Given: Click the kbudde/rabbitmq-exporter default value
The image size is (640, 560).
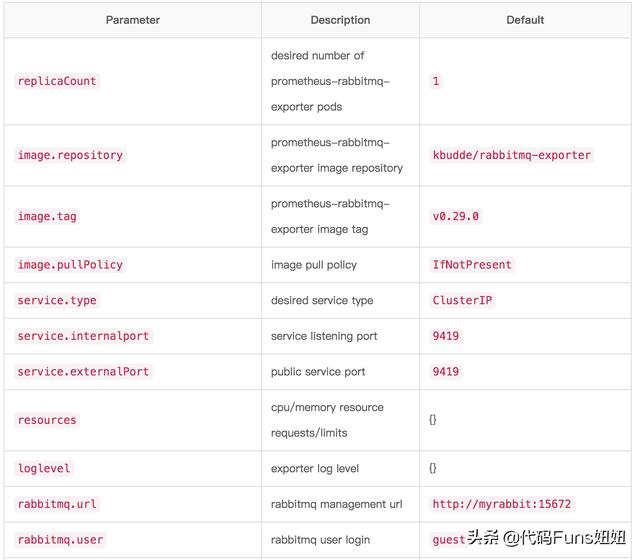Looking at the screenshot, I should point(512,155).
